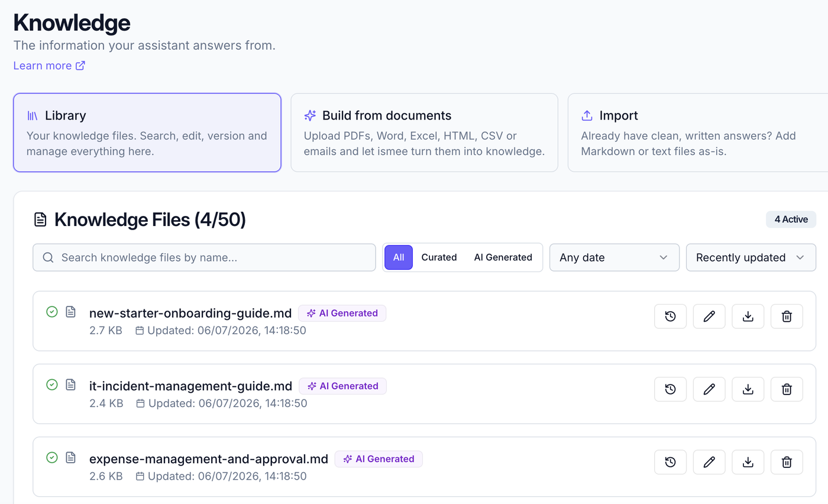This screenshot has width=828, height=504.
Task: Open the Any date dropdown
Action: pos(614,257)
